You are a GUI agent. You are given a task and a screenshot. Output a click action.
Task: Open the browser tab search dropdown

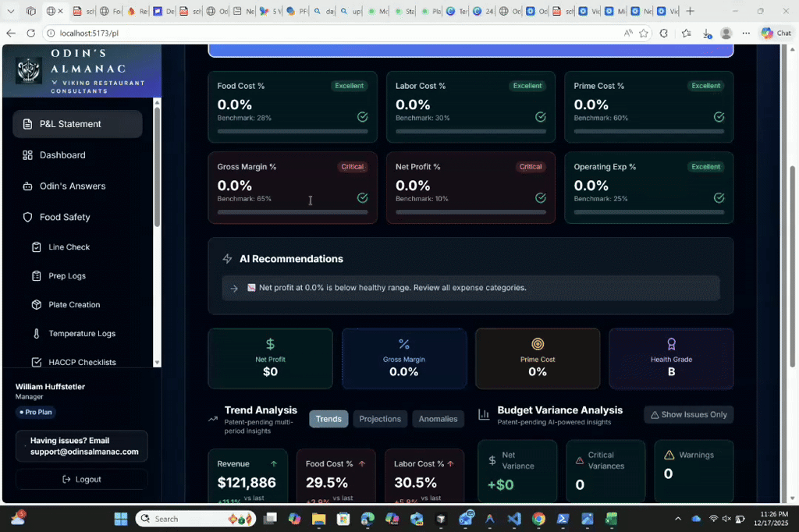point(11,11)
